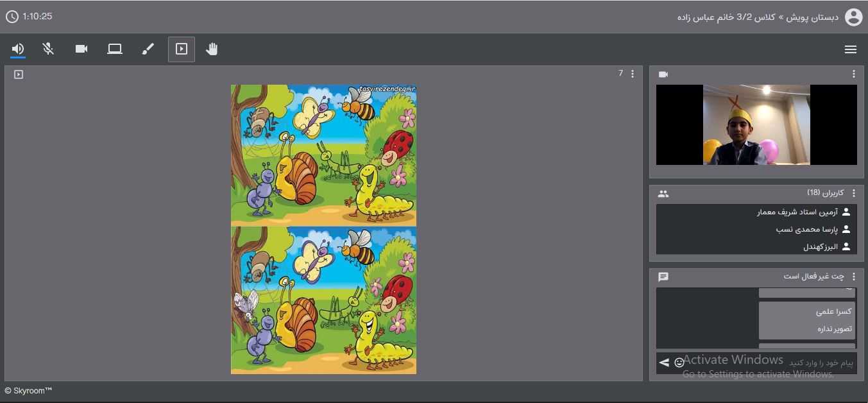Turn on the webcam from the toolbar
This screenshot has height=403, width=868.
(x=81, y=49)
